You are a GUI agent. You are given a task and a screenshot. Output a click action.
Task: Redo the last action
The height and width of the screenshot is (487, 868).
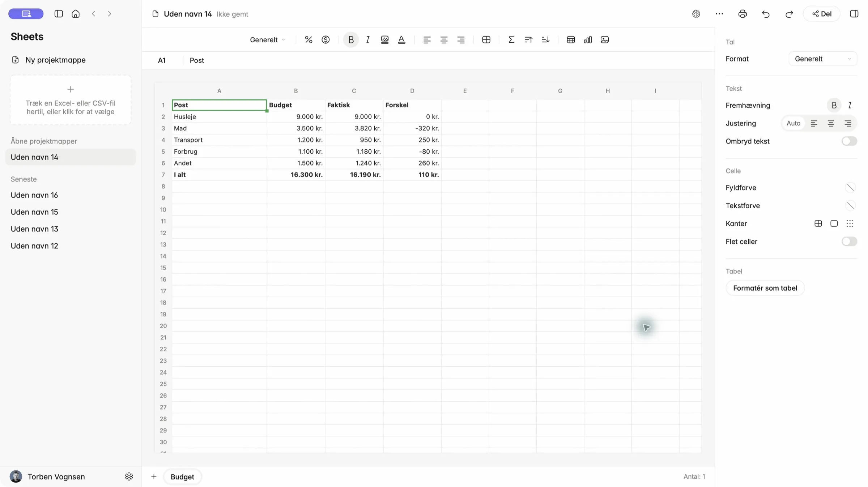tap(789, 14)
